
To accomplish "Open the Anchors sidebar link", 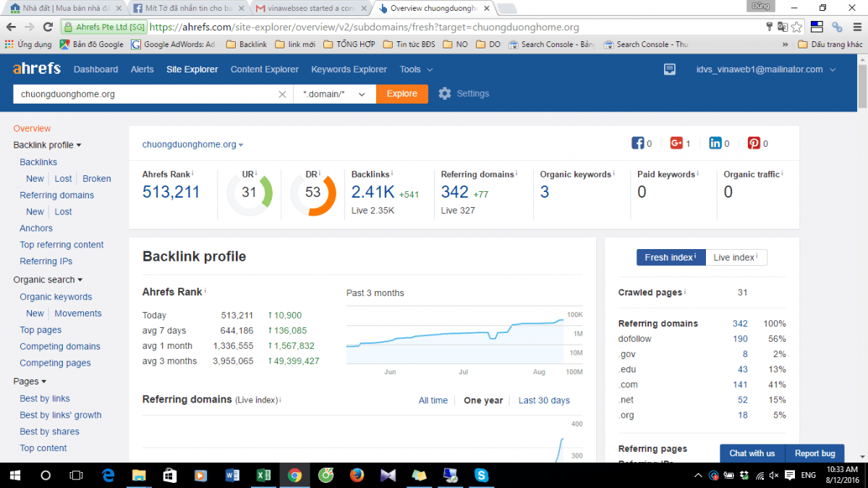I will [x=36, y=228].
